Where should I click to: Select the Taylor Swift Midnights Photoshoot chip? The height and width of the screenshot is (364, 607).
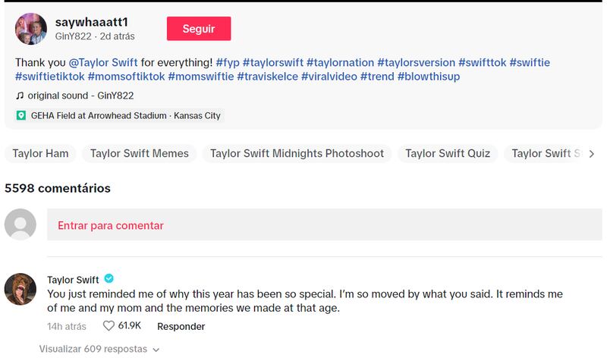tap(297, 153)
